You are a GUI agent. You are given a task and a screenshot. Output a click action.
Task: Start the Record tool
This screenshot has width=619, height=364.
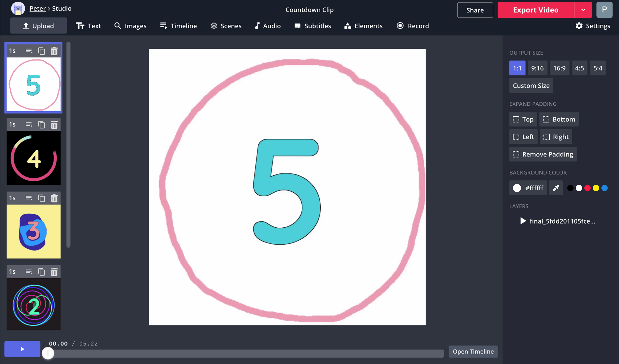(413, 26)
